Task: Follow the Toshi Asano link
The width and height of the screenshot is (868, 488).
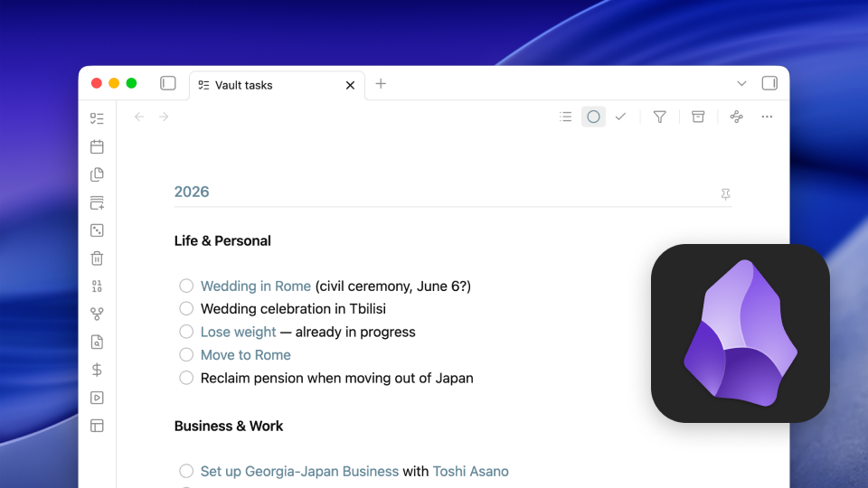Action: [470, 471]
